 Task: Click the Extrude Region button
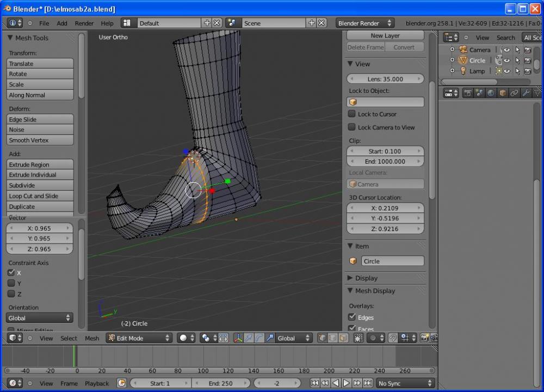click(x=40, y=165)
